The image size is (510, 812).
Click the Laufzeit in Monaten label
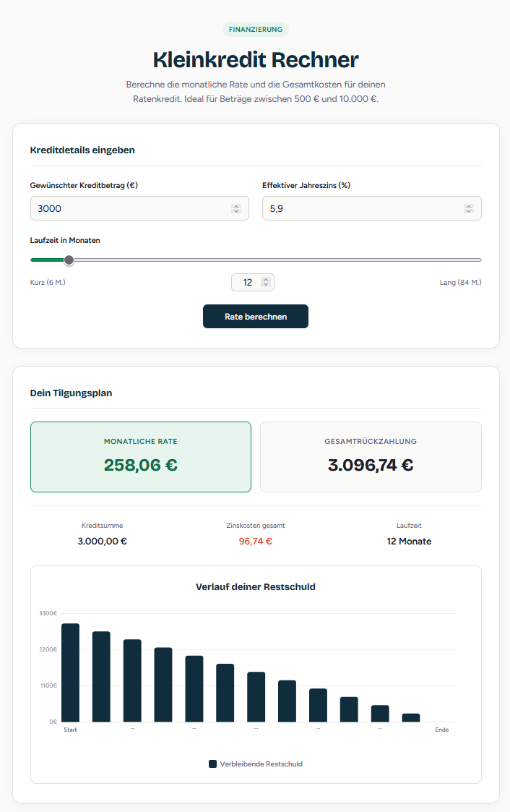pyautogui.click(x=65, y=240)
